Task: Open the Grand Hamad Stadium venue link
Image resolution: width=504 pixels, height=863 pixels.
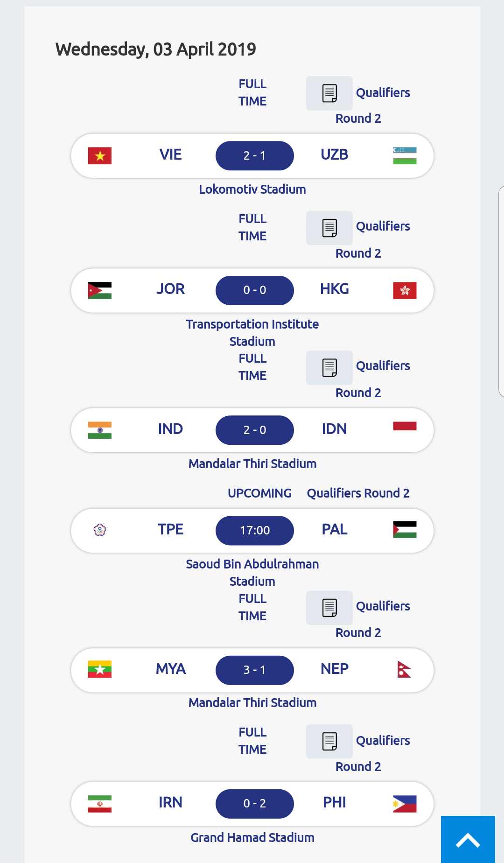Action: (252, 838)
